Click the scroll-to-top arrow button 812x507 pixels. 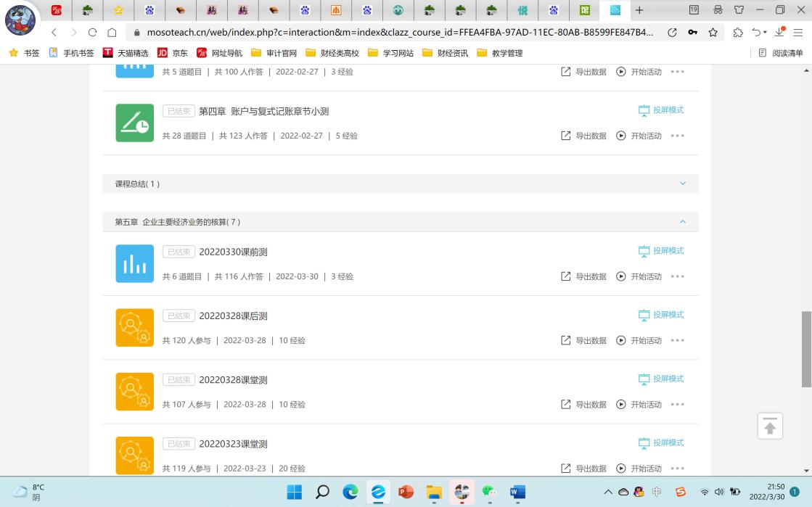[770, 426]
